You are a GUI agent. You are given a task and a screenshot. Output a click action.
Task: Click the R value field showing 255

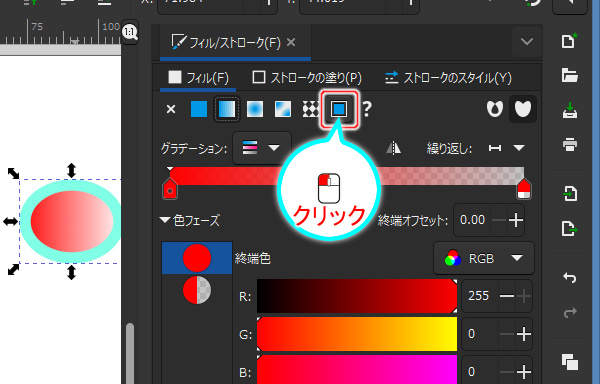click(x=479, y=296)
